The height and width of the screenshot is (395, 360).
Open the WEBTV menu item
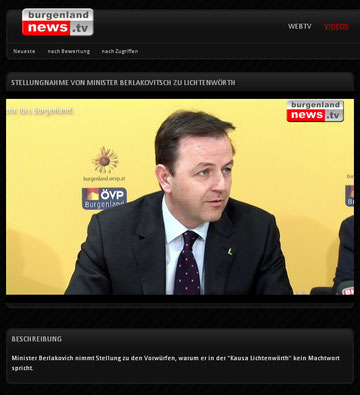[300, 27]
